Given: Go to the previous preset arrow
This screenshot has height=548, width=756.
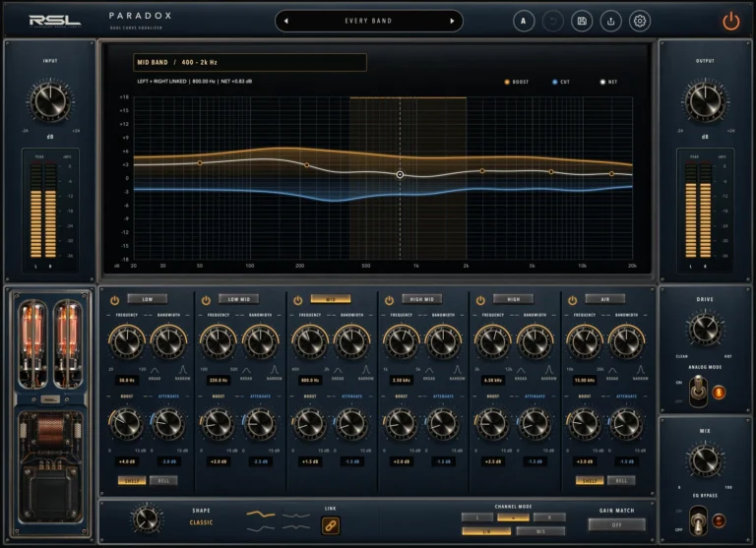Looking at the screenshot, I should 285,22.
